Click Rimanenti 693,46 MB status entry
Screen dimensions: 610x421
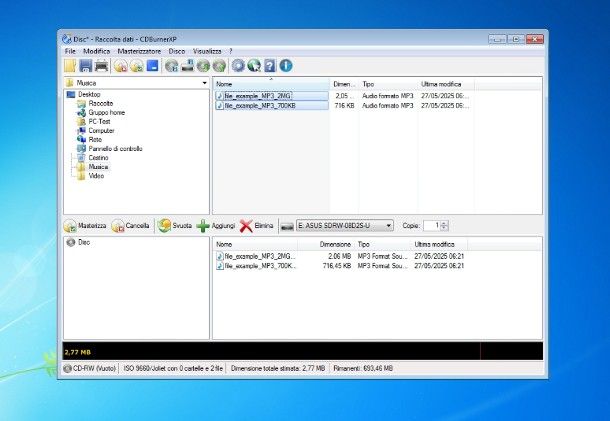(x=363, y=368)
